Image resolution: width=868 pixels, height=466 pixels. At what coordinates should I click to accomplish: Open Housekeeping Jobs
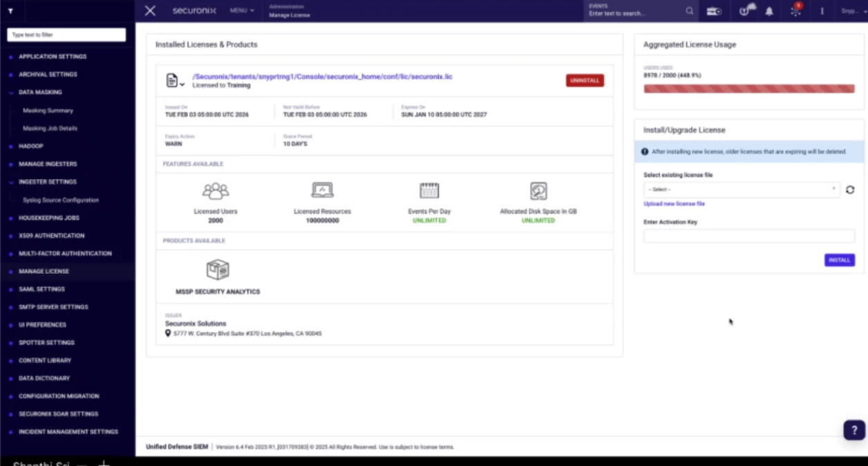(x=49, y=218)
